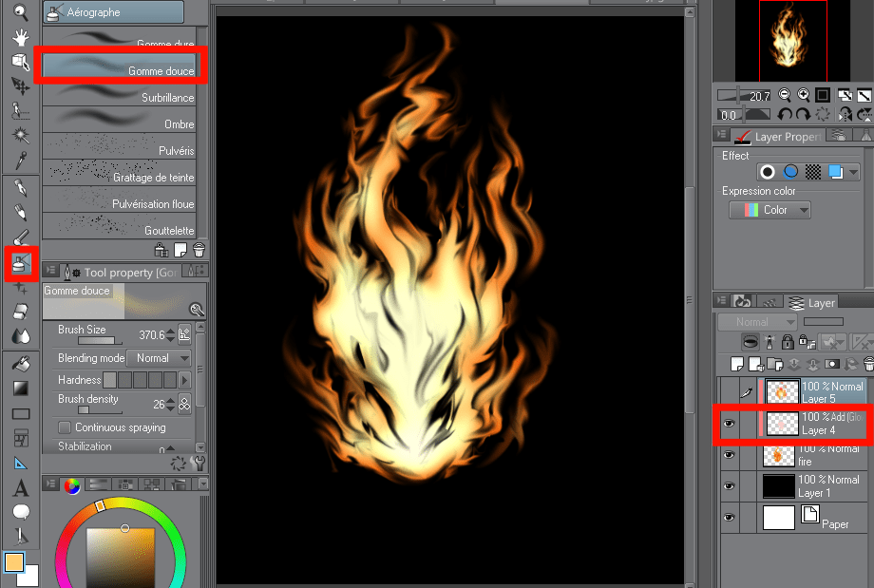Delete sub tool with trash icon
Image resolution: width=874 pixels, height=588 pixels.
[199, 250]
